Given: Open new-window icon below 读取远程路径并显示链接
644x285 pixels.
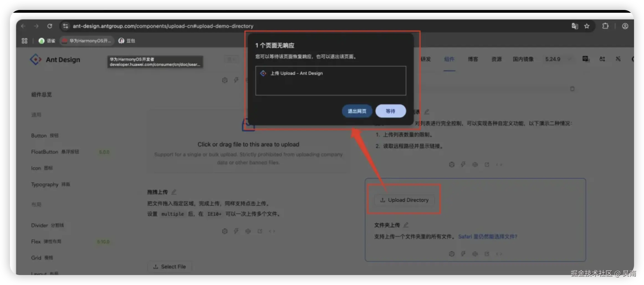Looking at the screenshot, I should [487, 165].
